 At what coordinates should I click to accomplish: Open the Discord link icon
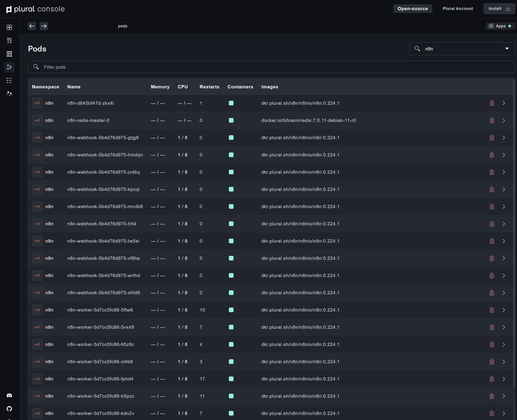click(x=9, y=395)
